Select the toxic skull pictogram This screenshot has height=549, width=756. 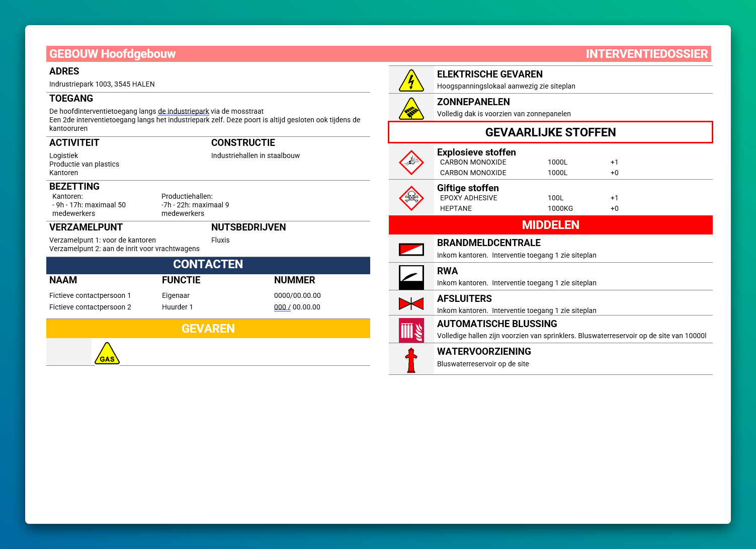tap(411, 198)
